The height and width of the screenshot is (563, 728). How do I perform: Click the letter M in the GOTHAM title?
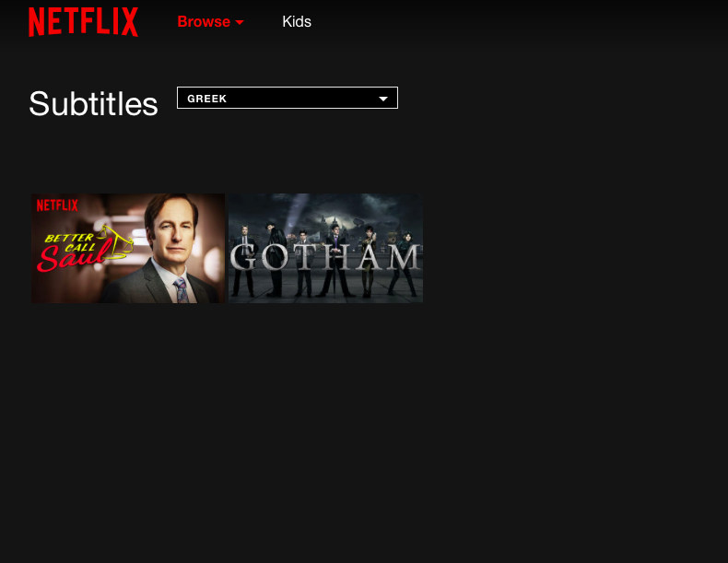tap(404, 257)
